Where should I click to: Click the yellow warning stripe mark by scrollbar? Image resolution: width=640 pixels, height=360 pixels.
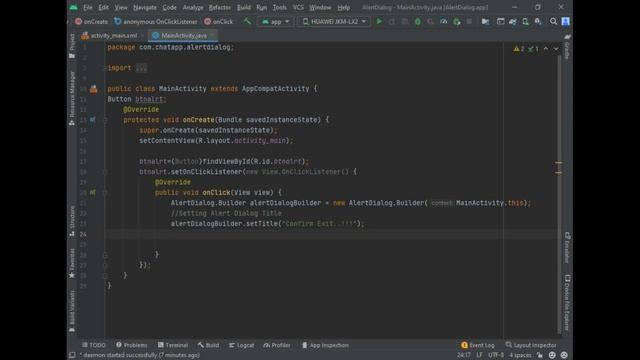coord(558,163)
